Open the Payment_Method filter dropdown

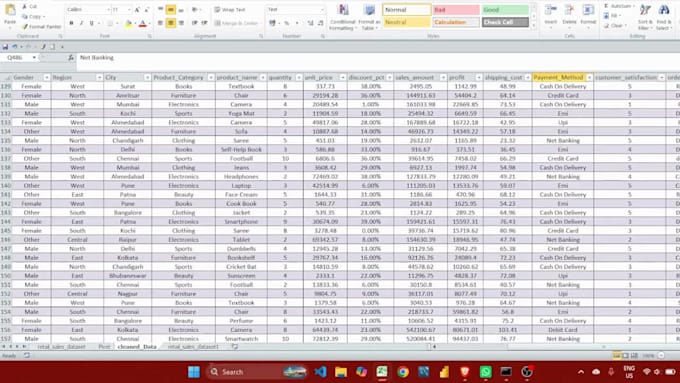point(589,77)
